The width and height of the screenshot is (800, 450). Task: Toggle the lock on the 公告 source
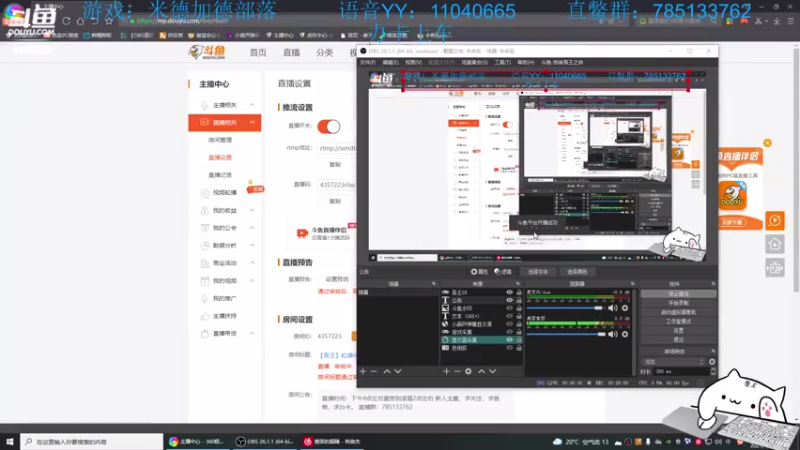(519, 300)
